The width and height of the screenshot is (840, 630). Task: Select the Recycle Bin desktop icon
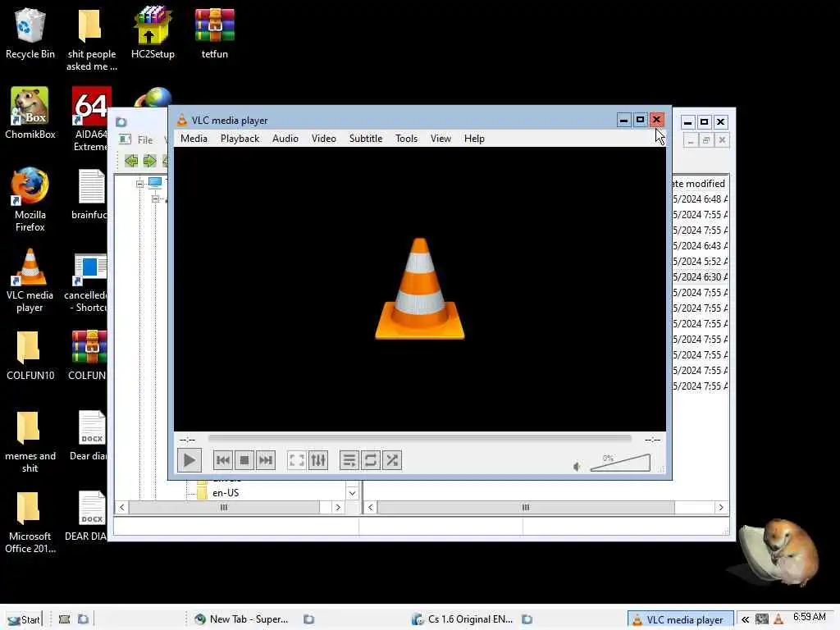click(x=30, y=33)
